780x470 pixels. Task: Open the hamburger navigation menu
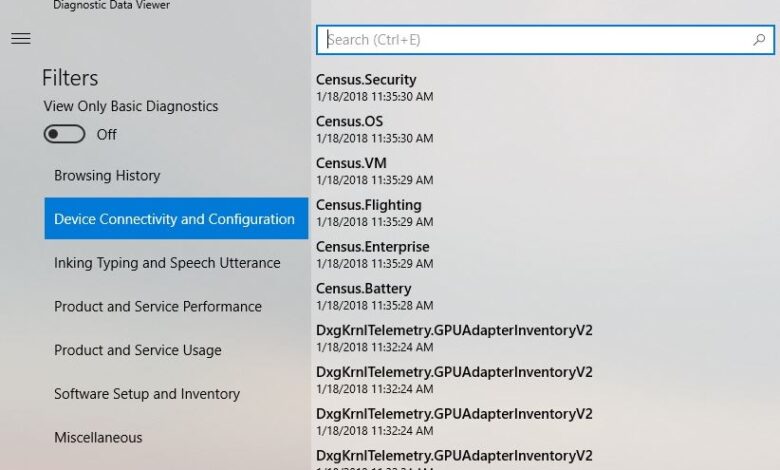pos(20,39)
